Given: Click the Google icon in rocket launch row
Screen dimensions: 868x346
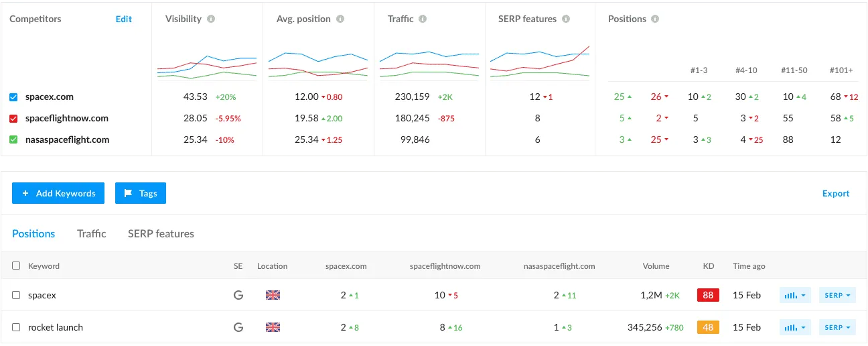Looking at the screenshot, I should coord(238,327).
